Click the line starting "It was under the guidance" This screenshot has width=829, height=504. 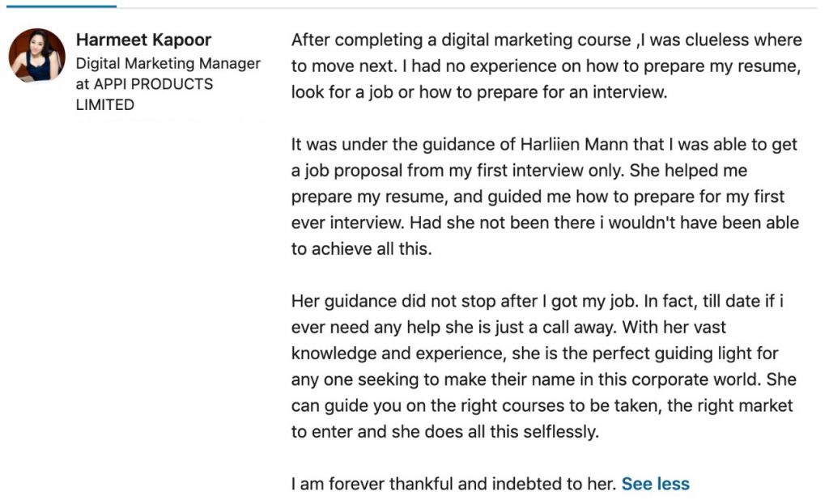pyautogui.click(x=544, y=145)
